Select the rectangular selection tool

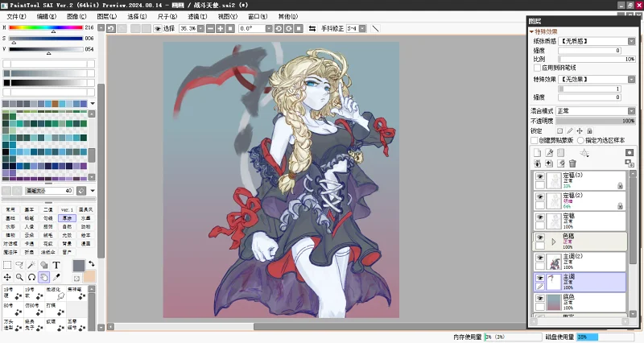click(x=7, y=265)
